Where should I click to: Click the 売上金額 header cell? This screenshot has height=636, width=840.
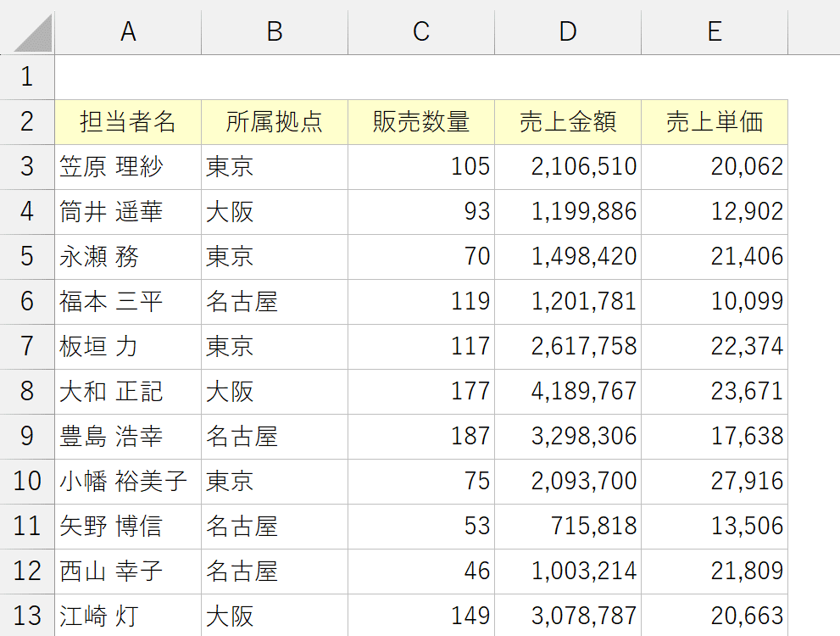[568, 121]
